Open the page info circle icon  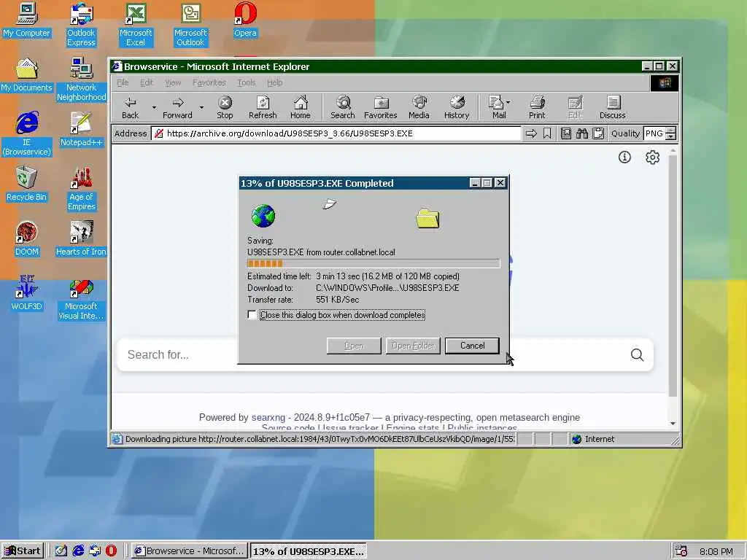pyautogui.click(x=624, y=157)
